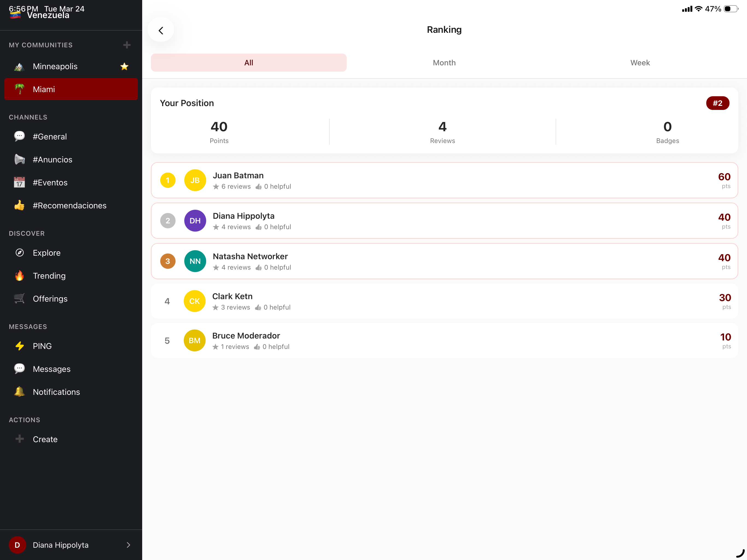Click the red D profile avatar

click(x=17, y=545)
